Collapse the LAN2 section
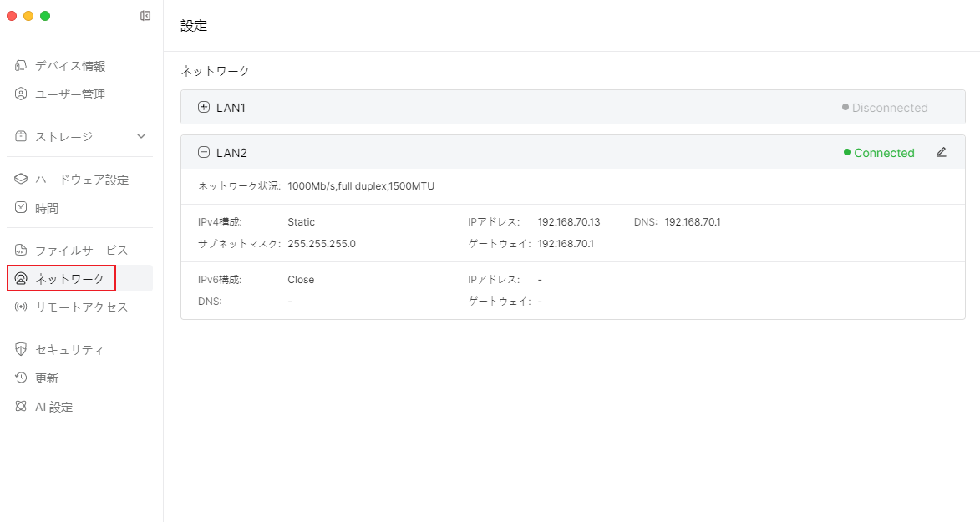The width and height of the screenshot is (980, 522). (x=204, y=153)
